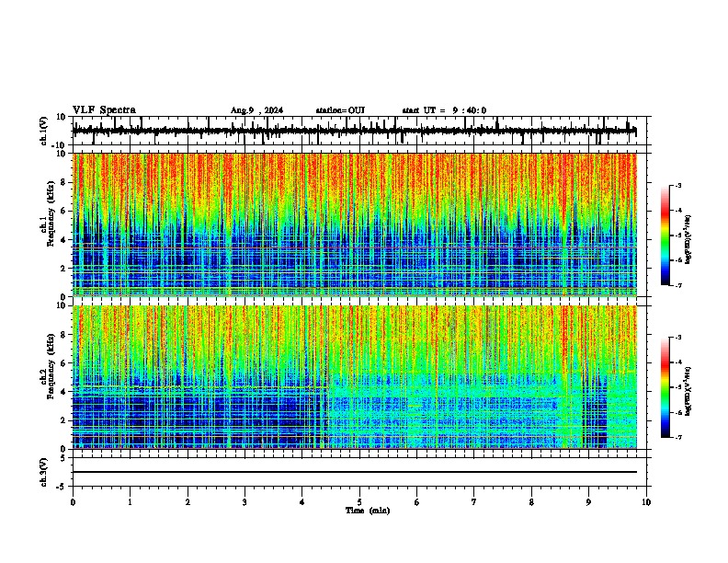The width and height of the screenshot is (728, 563).
Task: Click the "ch.3(V)" axis label
Action: (x=43, y=472)
